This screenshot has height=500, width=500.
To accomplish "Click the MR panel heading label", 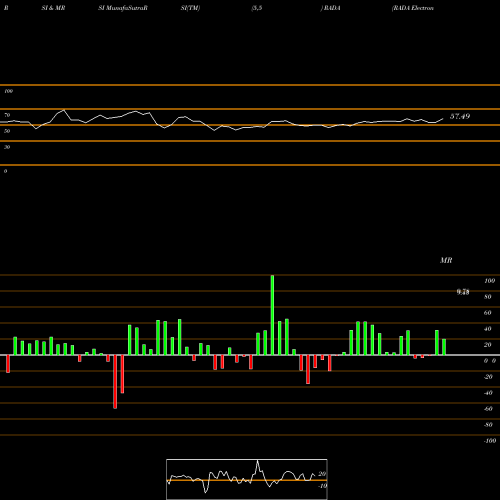I will pos(446,260).
